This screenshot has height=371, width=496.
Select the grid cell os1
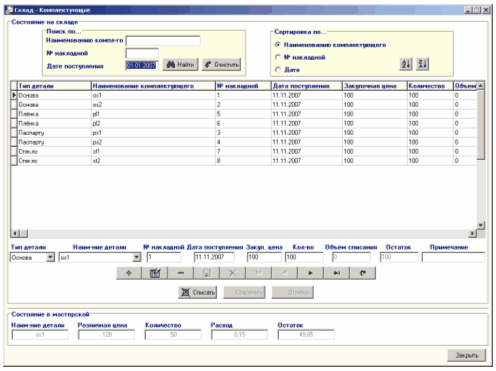(x=153, y=95)
